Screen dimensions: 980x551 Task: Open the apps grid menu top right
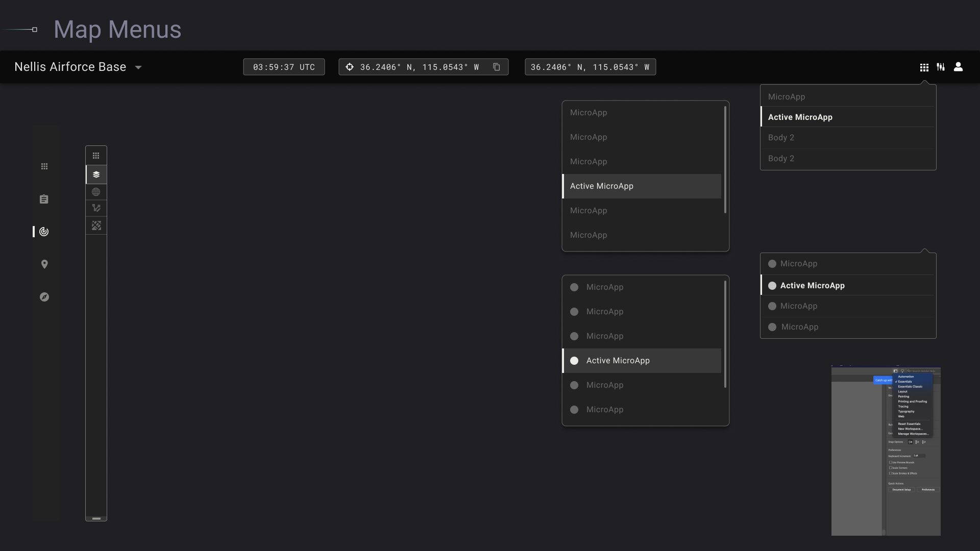(x=924, y=67)
